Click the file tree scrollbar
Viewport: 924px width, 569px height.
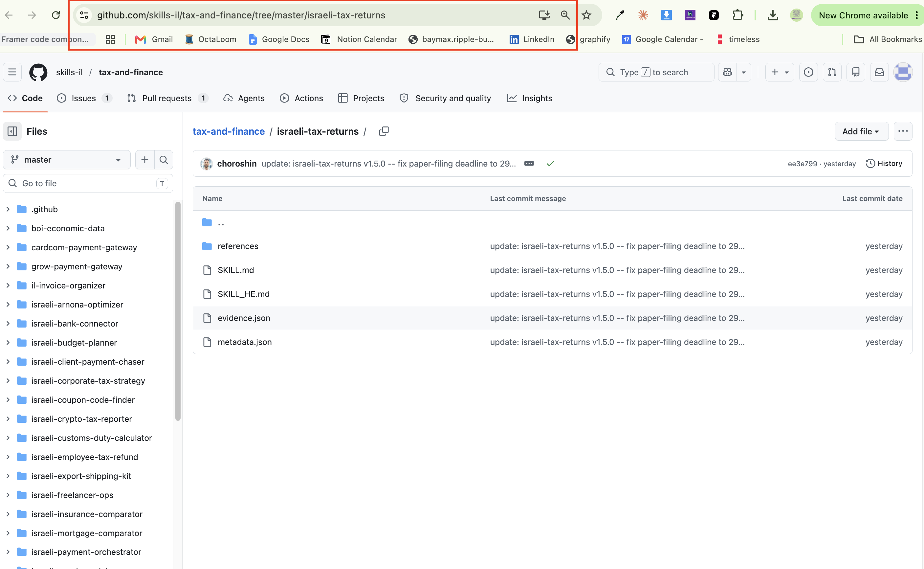coord(178,311)
